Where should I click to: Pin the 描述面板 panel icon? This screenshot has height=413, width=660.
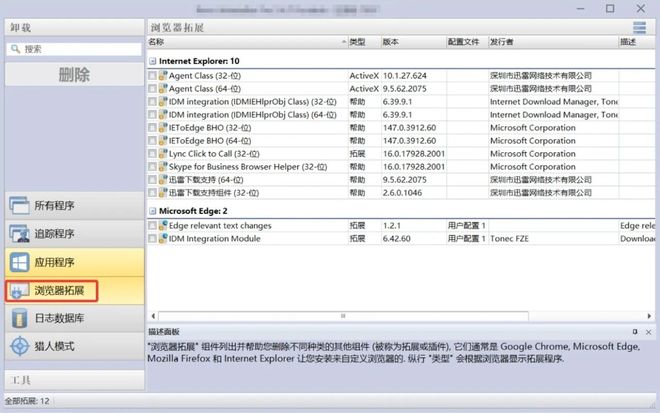(x=635, y=332)
